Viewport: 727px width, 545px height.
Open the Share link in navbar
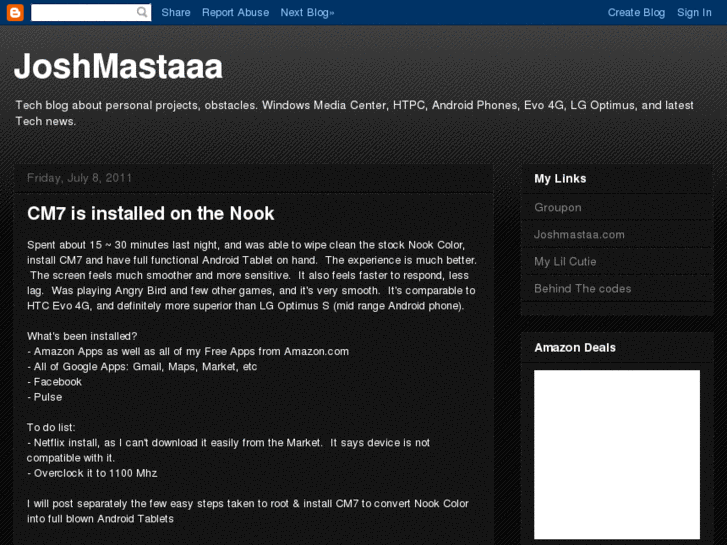(176, 13)
